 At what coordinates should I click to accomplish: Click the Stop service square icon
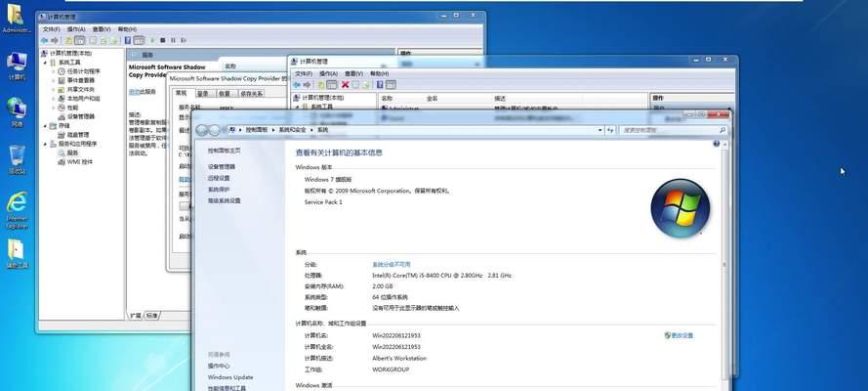pos(163,40)
